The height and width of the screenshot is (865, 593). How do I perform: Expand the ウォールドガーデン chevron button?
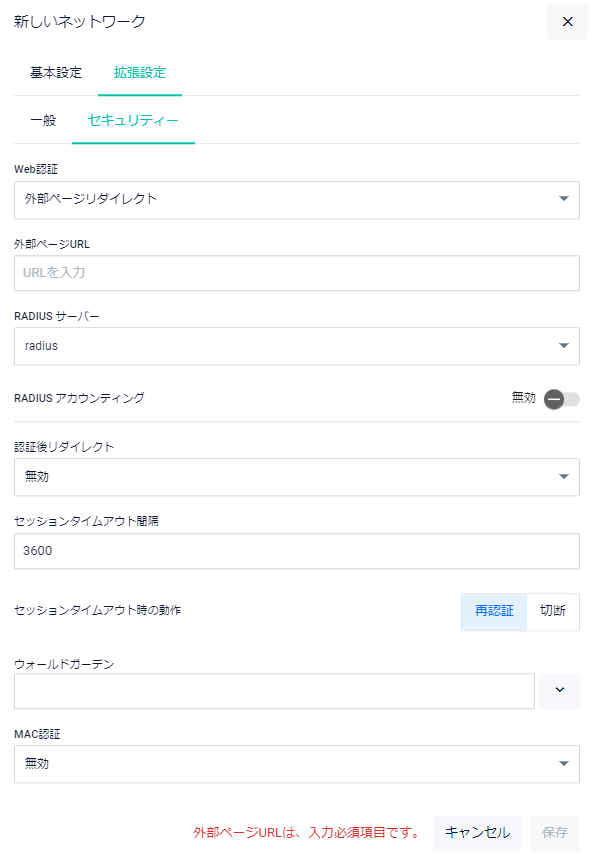(x=559, y=691)
